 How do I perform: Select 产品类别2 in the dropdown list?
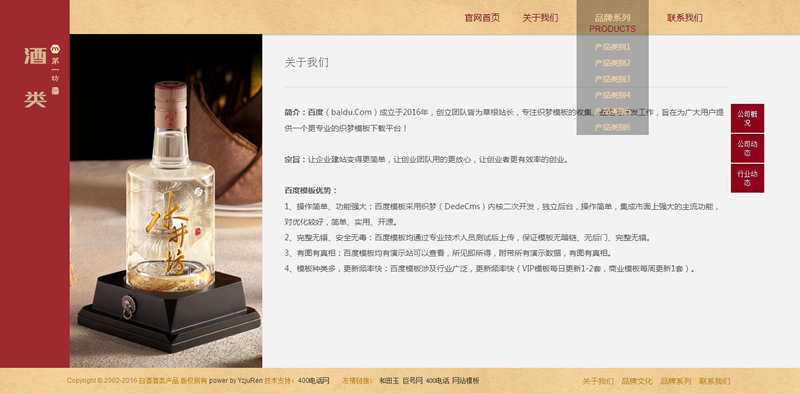click(x=612, y=63)
